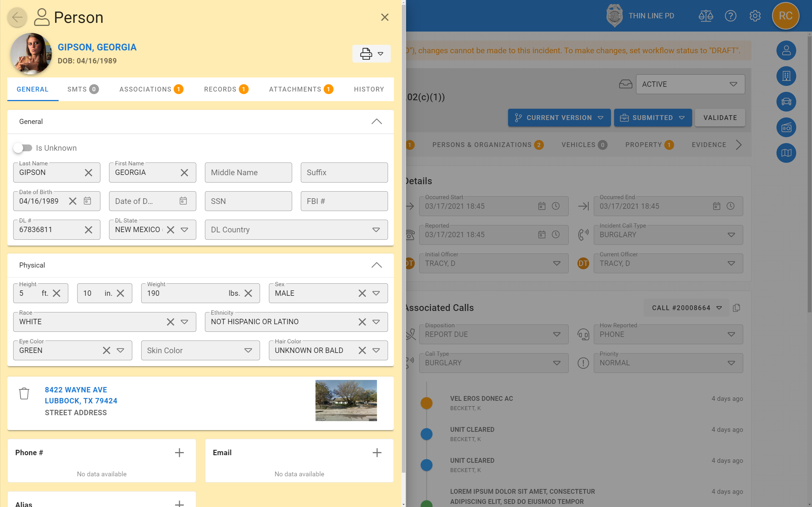Expand the Skin Color dropdown
812x507 pixels.
pos(248,350)
